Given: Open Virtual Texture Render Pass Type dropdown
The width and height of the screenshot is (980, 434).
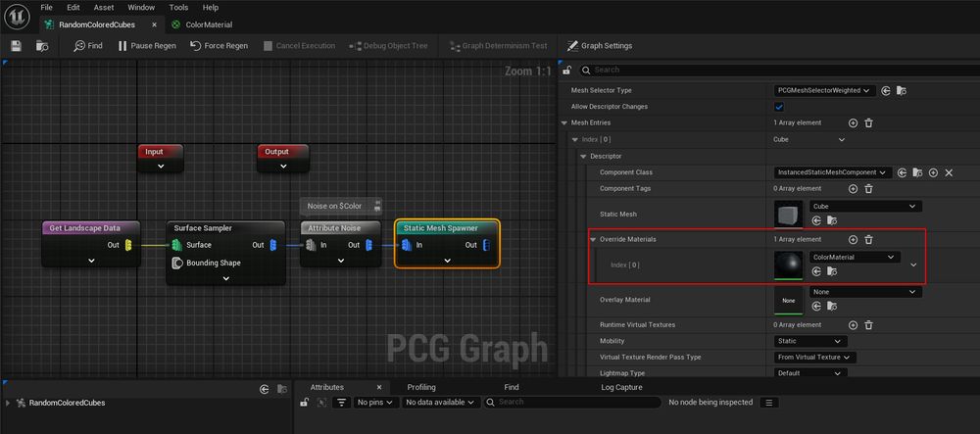Looking at the screenshot, I should [815, 358].
